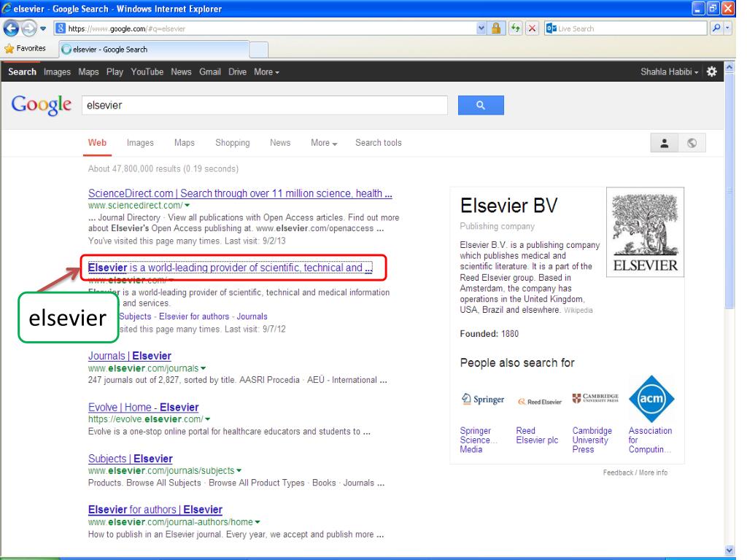Viewport: 747px width, 560px height.
Task: Open YouTube in the black Google bar
Action: (147, 72)
